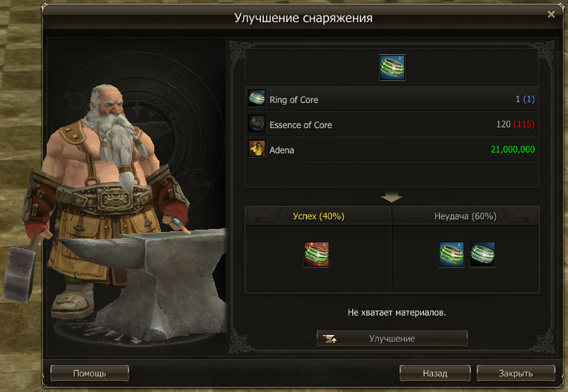
Task: Inspect the blue failure result ring icon
Action: [x=452, y=254]
